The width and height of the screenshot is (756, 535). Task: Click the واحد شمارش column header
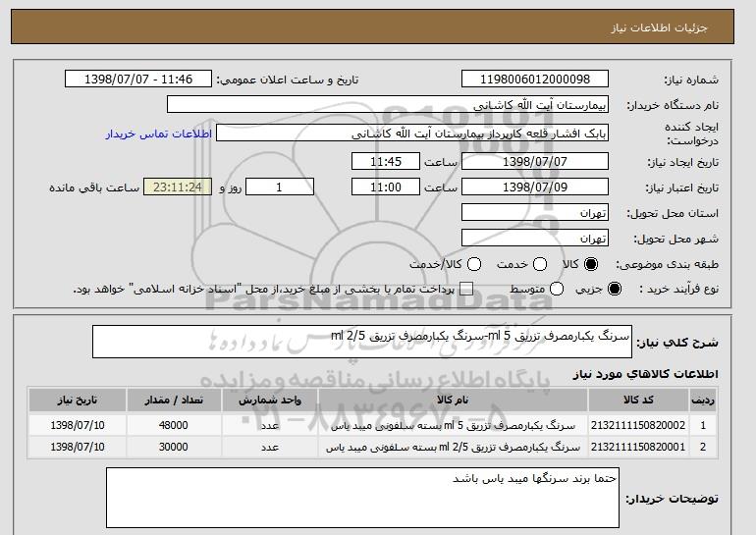(x=270, y=401)
